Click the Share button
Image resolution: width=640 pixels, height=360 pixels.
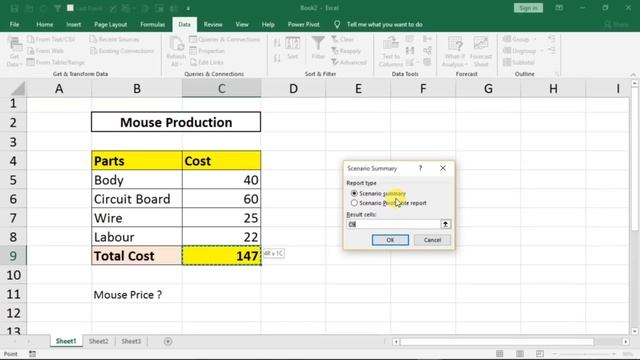coord(617,24)
